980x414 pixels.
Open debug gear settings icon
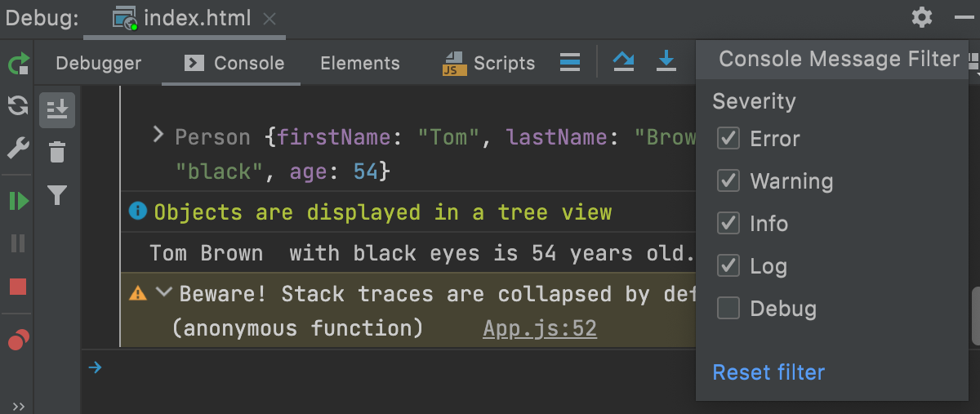[x=922, y=17]
